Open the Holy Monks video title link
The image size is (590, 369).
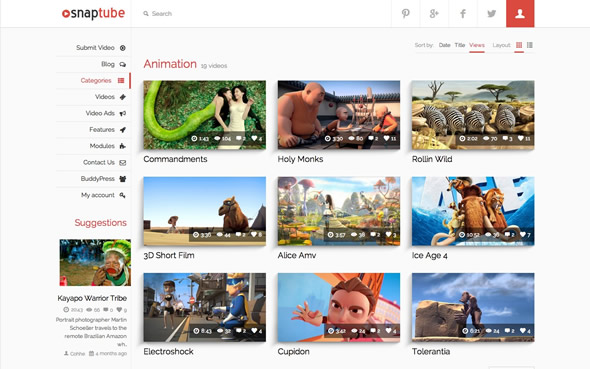click(x=300, y=159)
